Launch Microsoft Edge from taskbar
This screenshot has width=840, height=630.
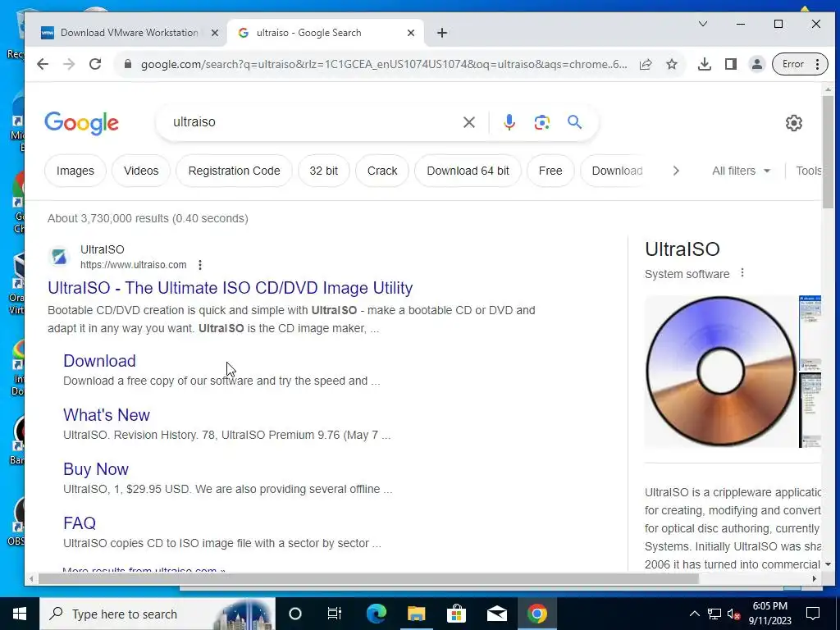[376, 614]
